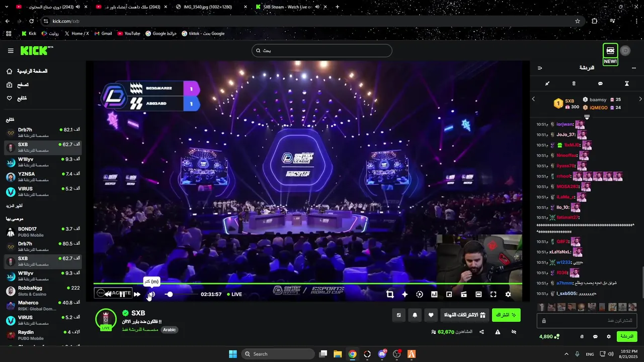Open W1llyv channel in following list
Screen dimensions: 644x362
point(43,162)
